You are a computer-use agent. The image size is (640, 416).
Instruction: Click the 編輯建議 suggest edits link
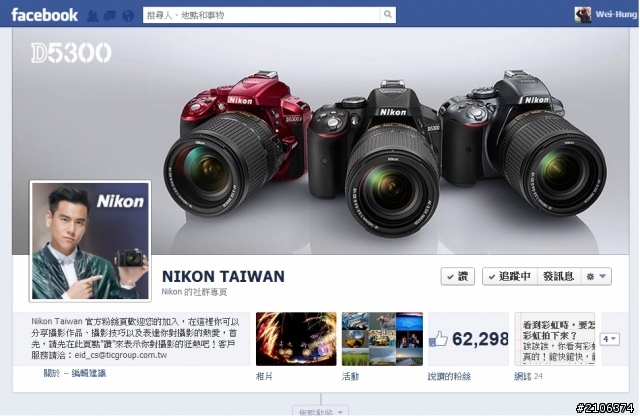pos(89,373)
